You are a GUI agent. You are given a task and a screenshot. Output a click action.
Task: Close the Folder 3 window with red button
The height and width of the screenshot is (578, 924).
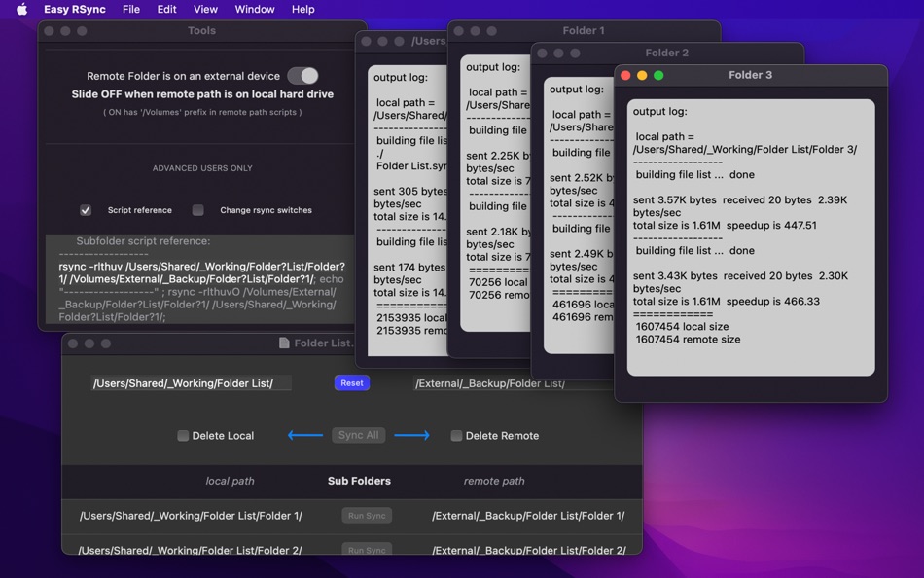(625, 75)
